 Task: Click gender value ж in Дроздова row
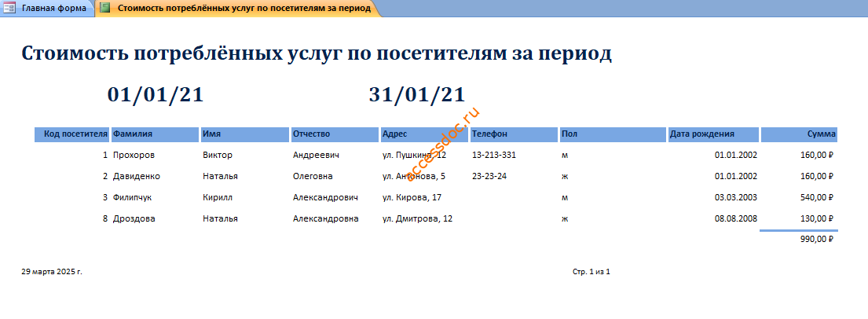coord(565,218)
